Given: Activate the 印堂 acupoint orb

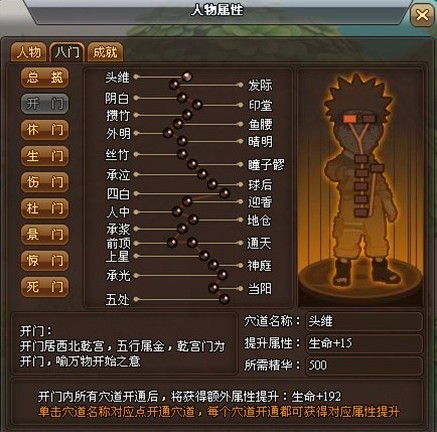Looking at the screenshot, I should click(x=197, y=105).
